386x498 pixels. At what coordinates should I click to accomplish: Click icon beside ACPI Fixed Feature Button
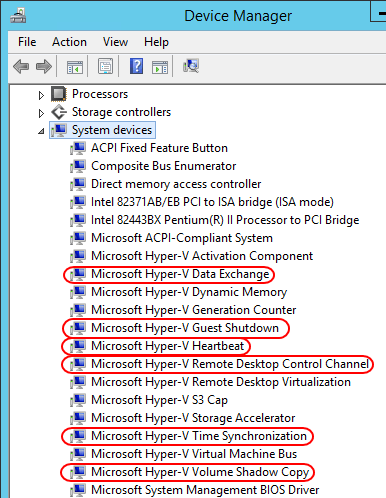coord(78,148)
